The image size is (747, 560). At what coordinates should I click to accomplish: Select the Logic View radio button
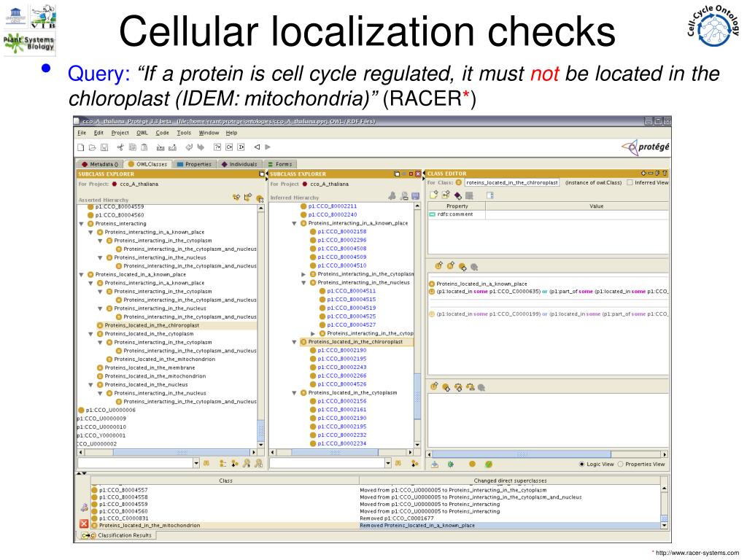pyautogui.click(x=582, y=464)
